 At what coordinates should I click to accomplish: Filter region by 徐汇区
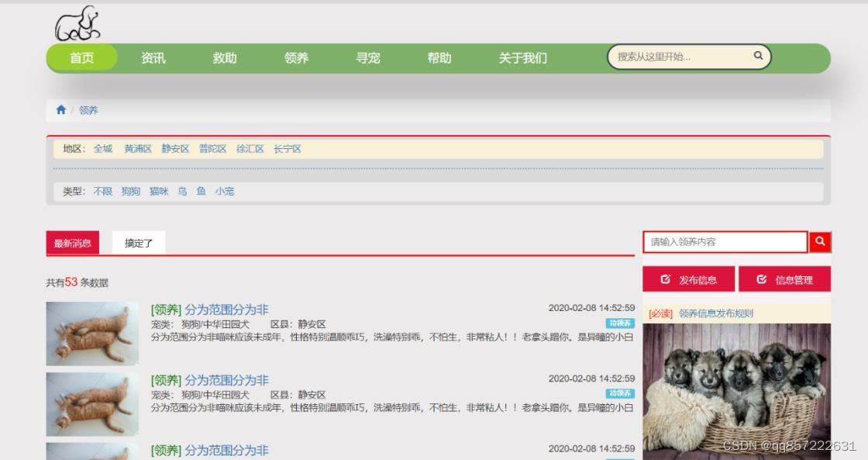coord(250,148)
